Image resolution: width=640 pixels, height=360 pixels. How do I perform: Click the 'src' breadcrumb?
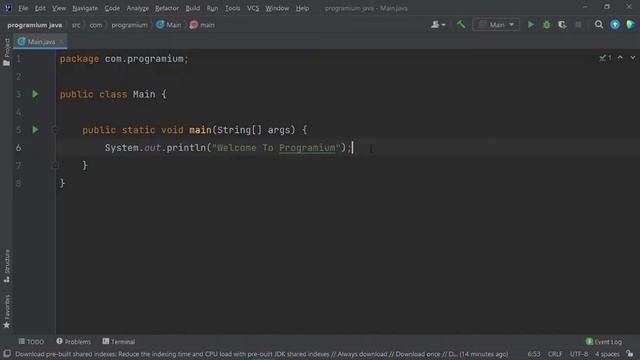(x=76, y=25)
